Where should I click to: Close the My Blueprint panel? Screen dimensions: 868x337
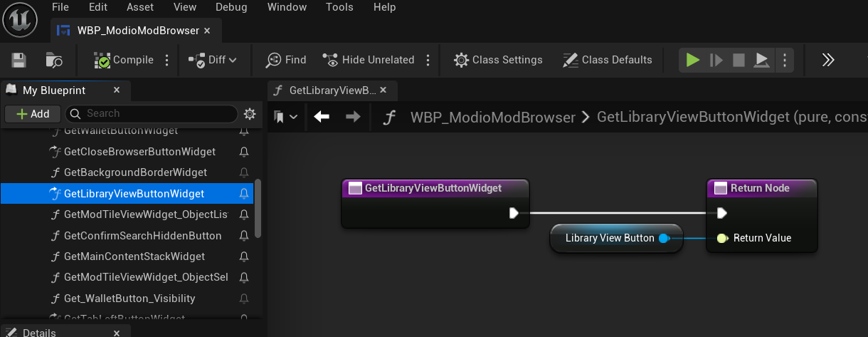[x=117, y=90]
